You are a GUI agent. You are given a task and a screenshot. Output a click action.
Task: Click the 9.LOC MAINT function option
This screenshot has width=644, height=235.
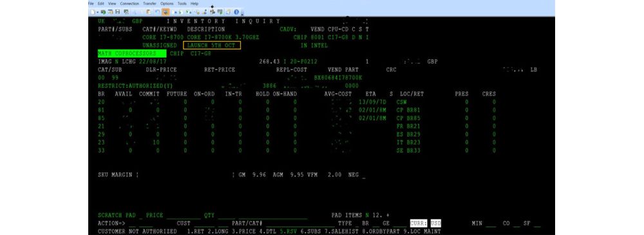(422, 231)
